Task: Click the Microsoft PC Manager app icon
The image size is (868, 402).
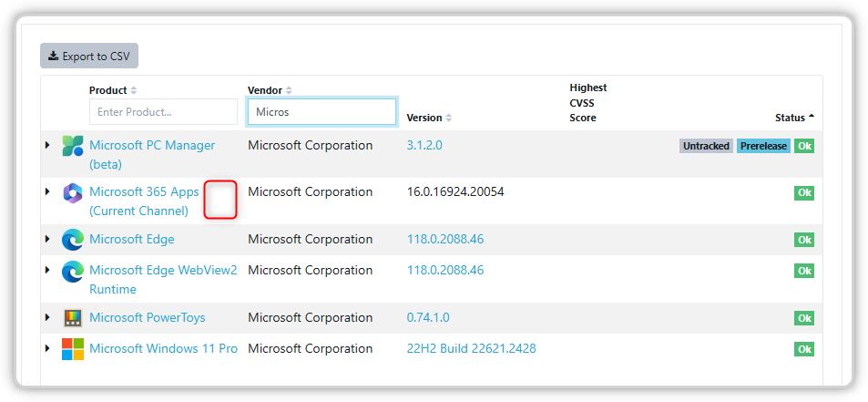Action: 73,146
